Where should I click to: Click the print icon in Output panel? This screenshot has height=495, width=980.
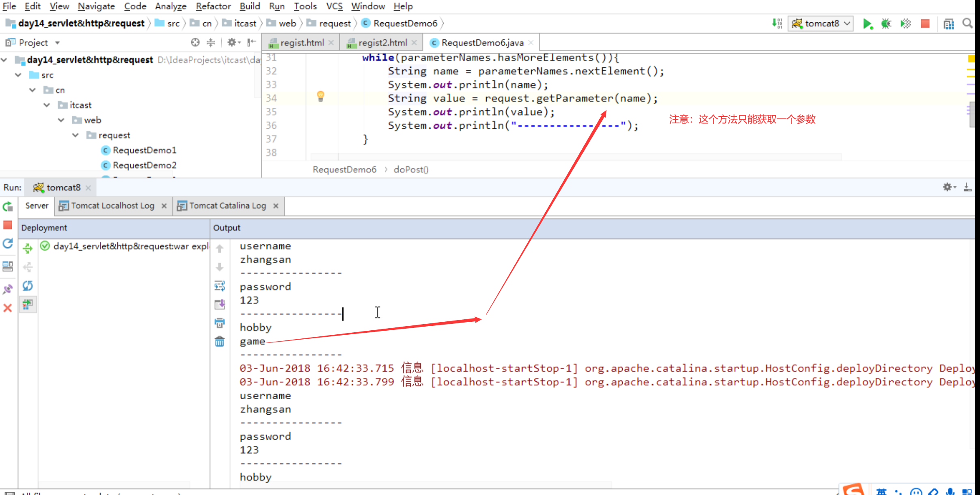220,323
